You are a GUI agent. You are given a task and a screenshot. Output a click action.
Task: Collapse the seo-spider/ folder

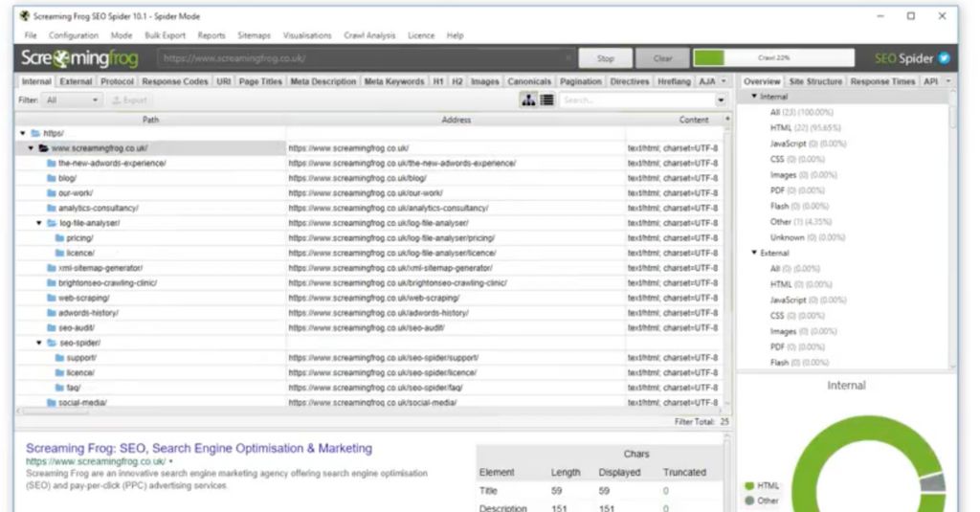[38, 344]
